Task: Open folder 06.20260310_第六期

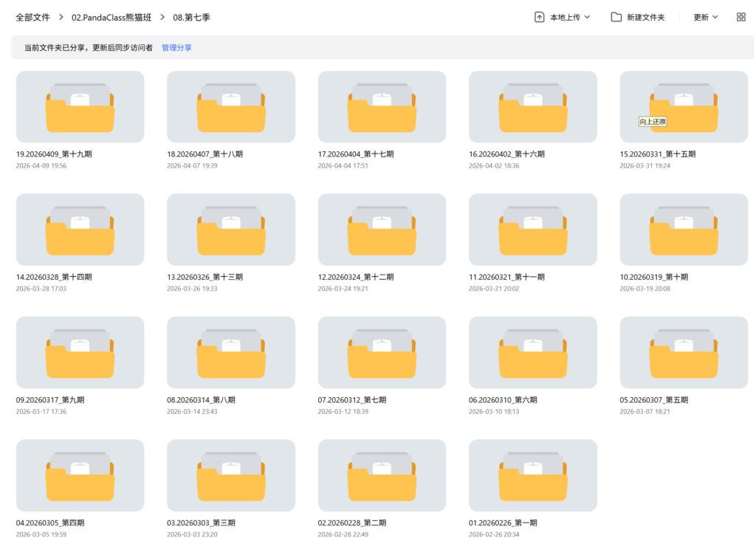Action: 532,352
